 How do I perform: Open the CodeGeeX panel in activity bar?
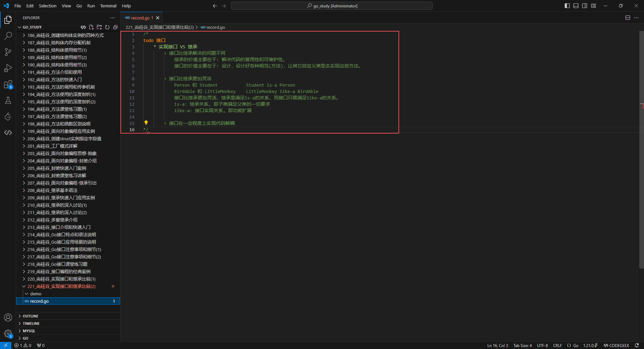[8, 133]
